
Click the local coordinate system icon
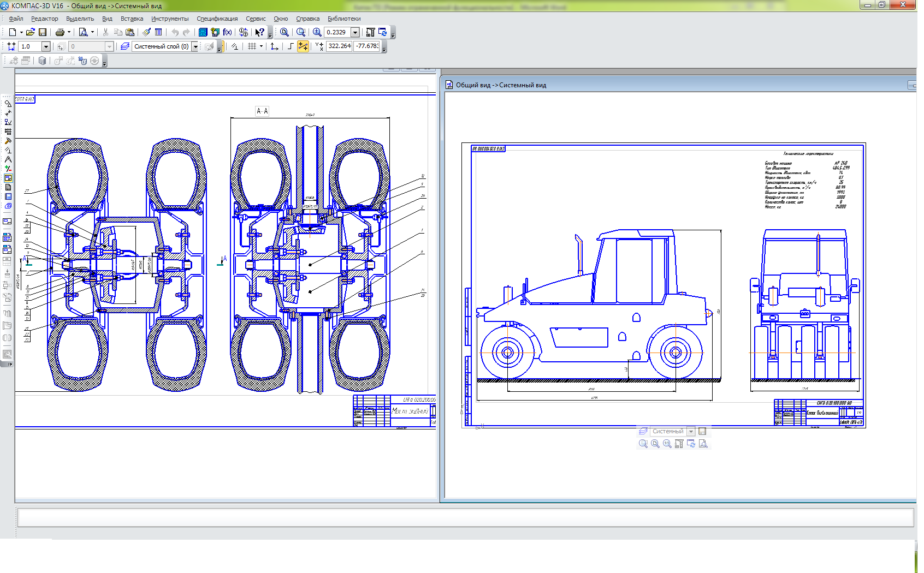click(274, 46)
